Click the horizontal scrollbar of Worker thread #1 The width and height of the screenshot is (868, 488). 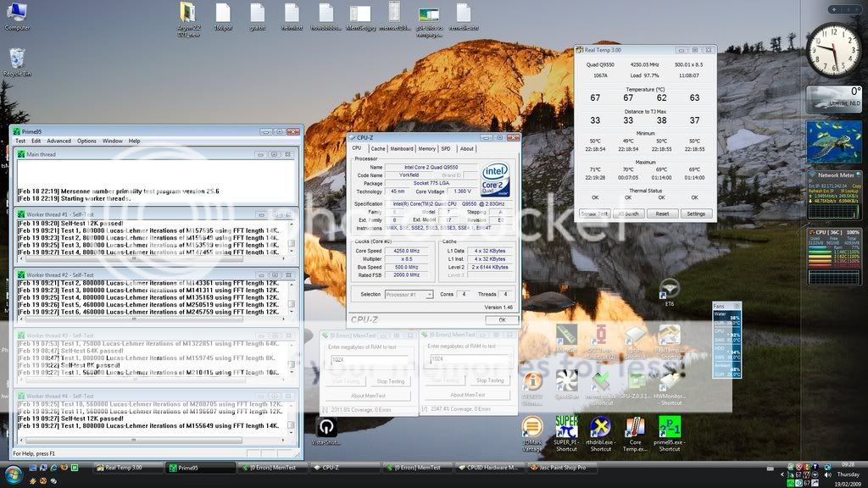(x=153, y=258)
